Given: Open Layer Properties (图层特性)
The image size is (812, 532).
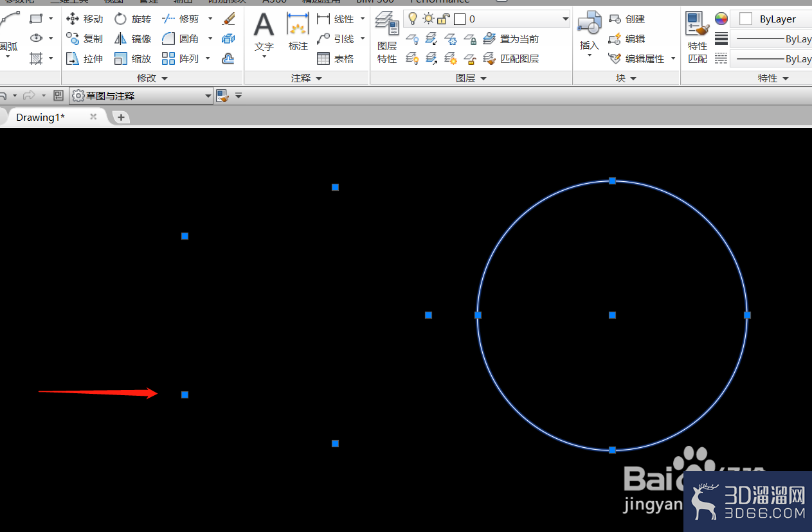Looking at the screenshot, I should click(x=387, y=37).
